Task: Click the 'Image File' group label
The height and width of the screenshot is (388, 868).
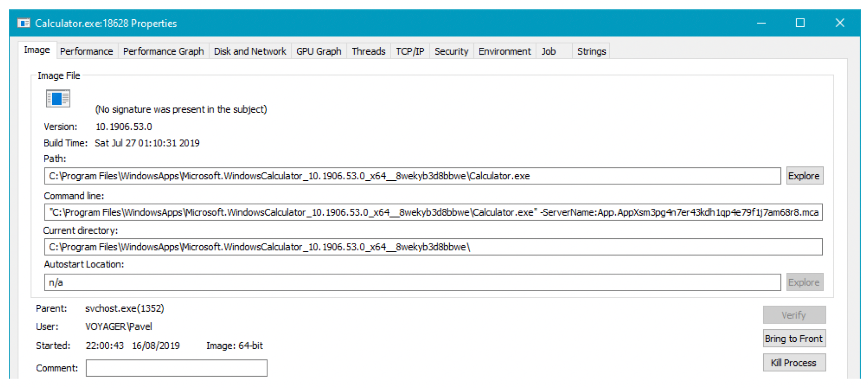Action: [59, 75]
